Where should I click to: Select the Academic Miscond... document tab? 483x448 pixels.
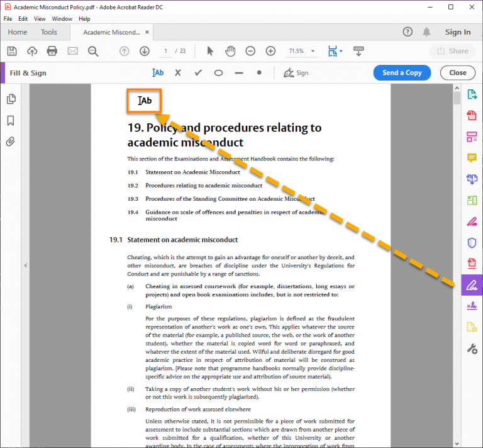click(111, 32)
